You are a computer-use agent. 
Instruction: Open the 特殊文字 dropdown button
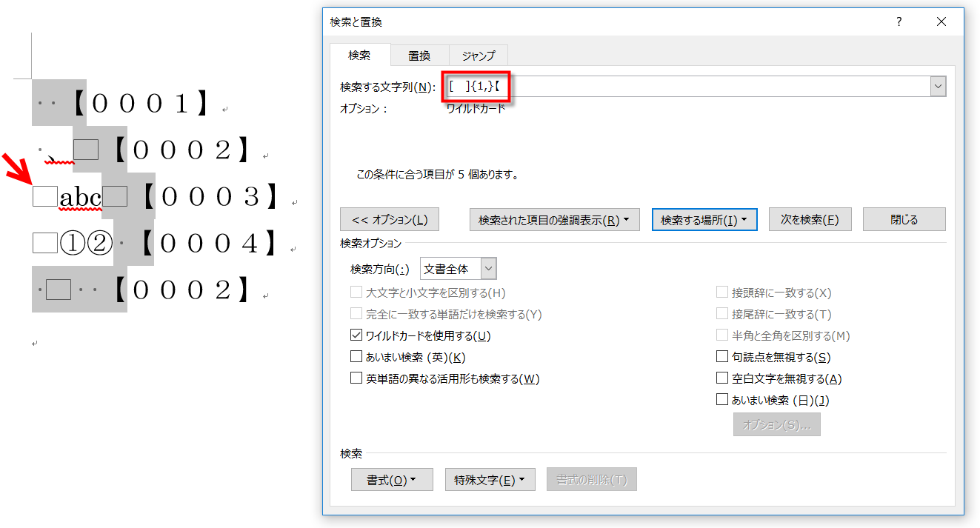point(490,480)
